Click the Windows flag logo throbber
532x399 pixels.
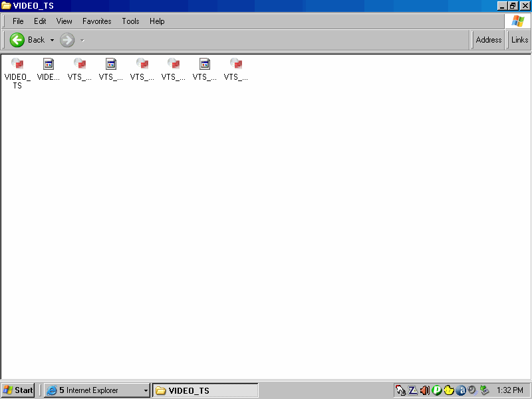tap(518, 21)
